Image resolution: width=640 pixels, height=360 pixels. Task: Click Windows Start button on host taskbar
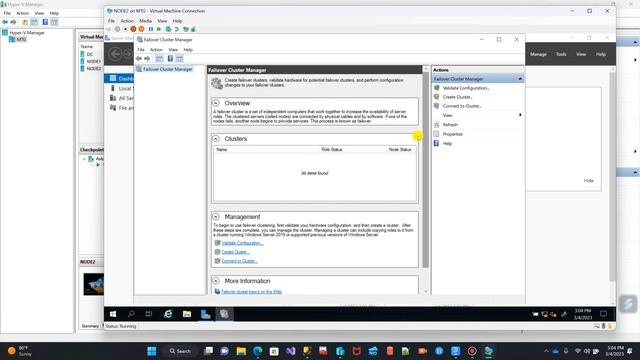(x=151, y=351)
